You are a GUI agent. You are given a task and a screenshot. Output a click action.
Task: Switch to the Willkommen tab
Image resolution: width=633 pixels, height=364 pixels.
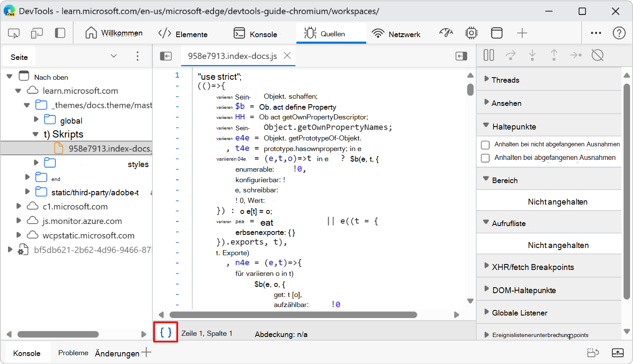114,33
